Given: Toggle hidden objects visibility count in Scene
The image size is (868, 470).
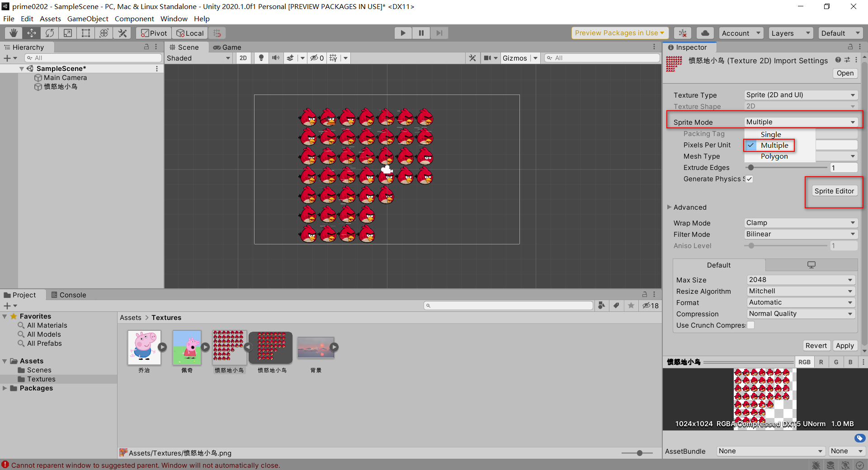Looking at the screenshot, I should pos(317,58).
